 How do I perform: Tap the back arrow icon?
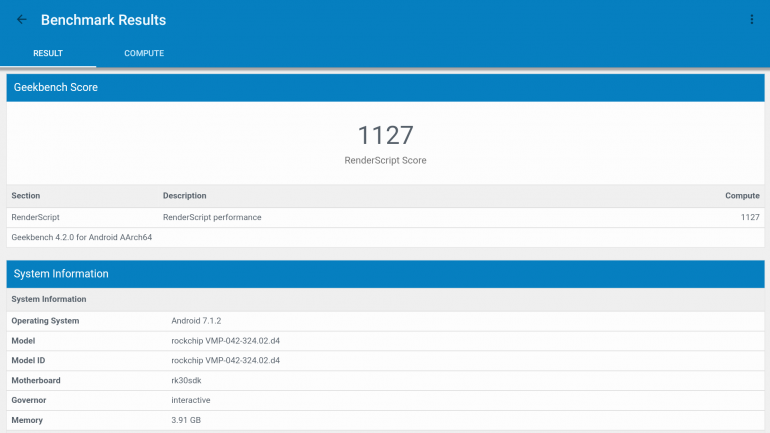point(21,20)
